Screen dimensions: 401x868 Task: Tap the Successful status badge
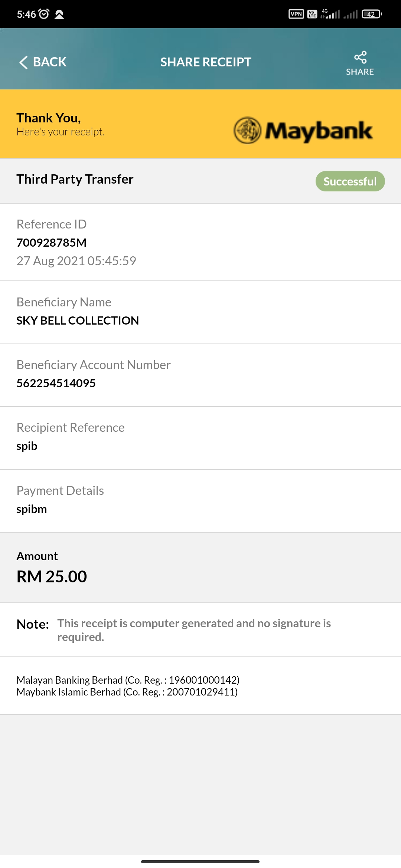point(350,181)
